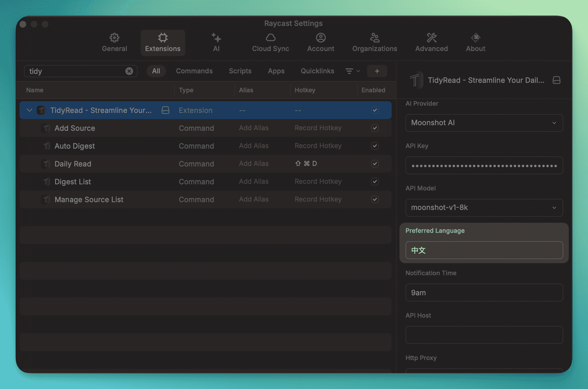Switch to the Commands filter tab
This screenshot has height=389, width=588.
(194, 71)
